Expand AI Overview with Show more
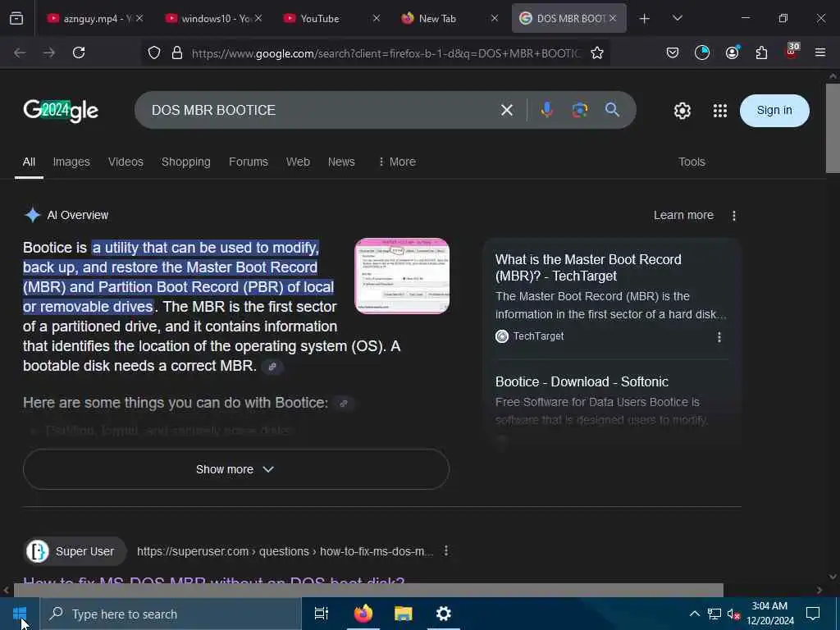The width and height of the screenshot is (840, 630). [x=235, y=469]
